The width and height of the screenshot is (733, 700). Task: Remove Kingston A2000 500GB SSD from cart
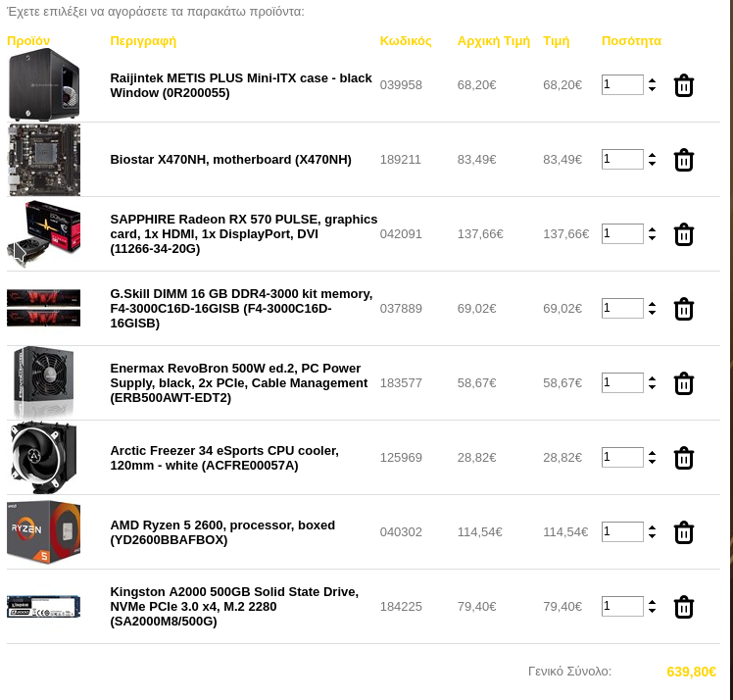(683, 607)
